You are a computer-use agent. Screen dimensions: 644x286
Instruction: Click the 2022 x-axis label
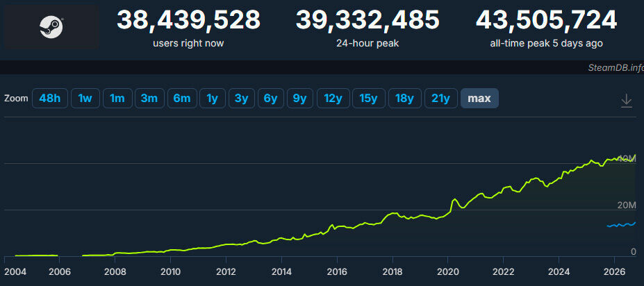[503, 271]
